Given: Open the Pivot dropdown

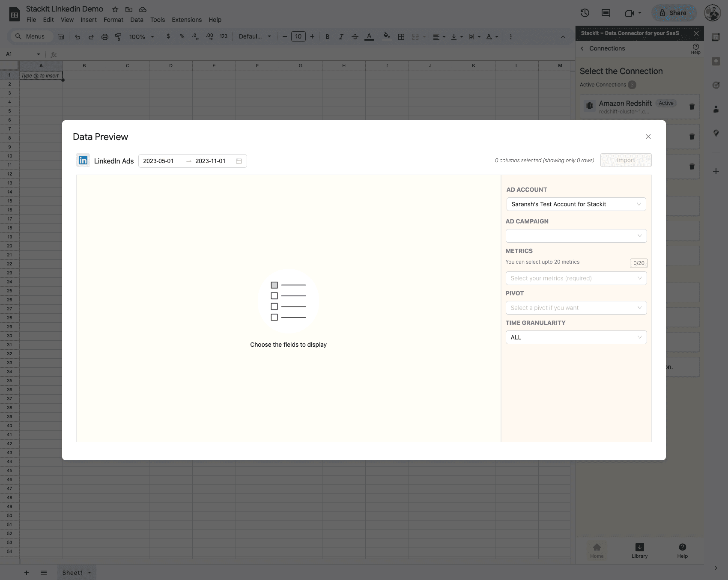Looking at the screenshot, I should 576,308.
